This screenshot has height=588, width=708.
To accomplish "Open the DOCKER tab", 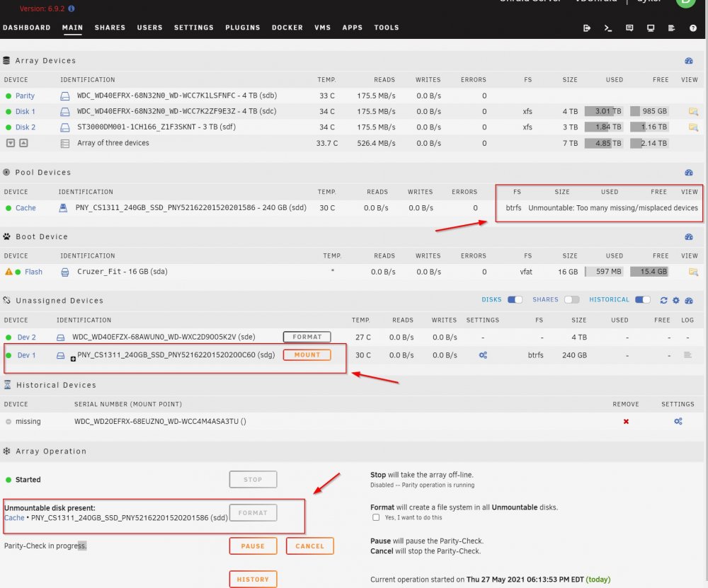I will tap(287, 28).
